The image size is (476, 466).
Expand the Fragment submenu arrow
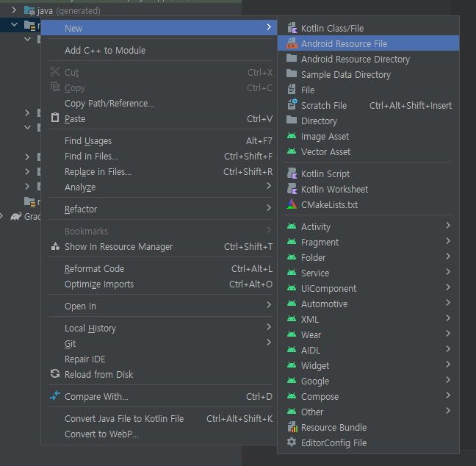(x=448, y=241)
